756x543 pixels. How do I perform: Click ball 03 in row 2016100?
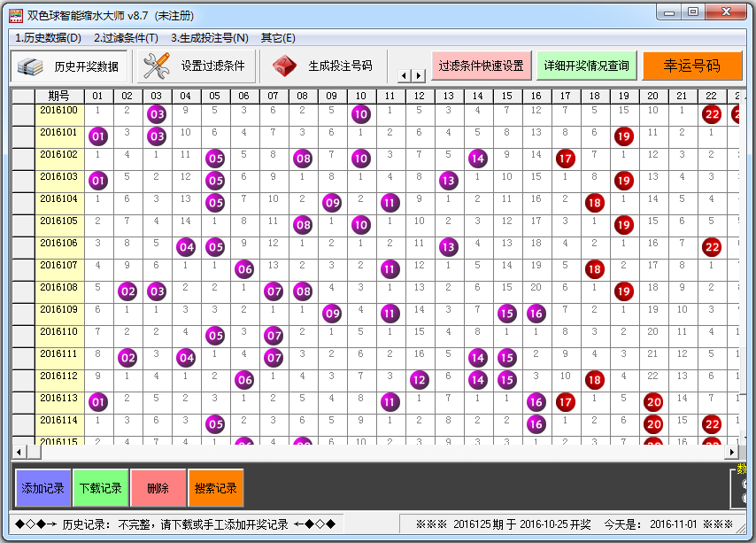(158, 114)
